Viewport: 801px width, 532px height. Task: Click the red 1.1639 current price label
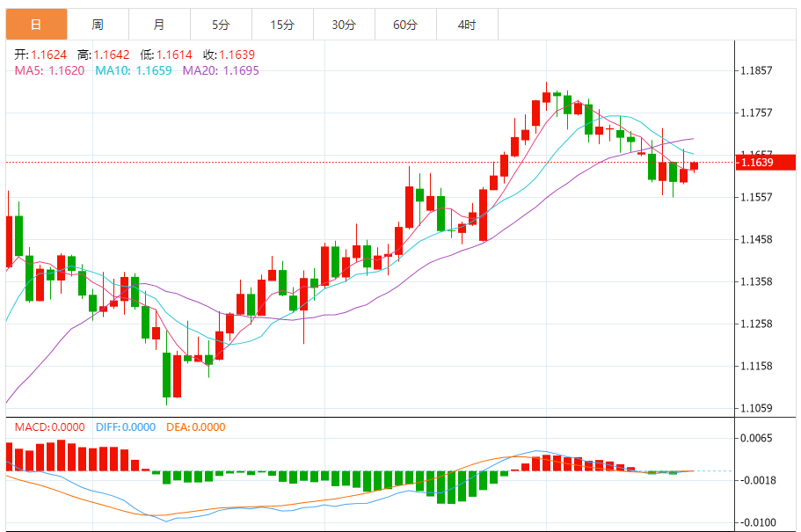[765, 163]
